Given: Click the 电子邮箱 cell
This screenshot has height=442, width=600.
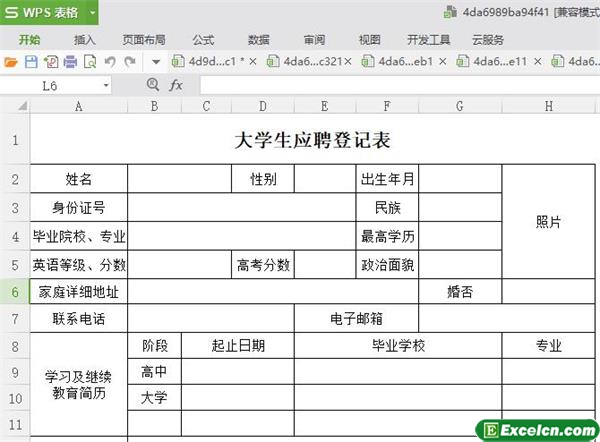Looking at the screenshot, I should click(x=356, y=318).
